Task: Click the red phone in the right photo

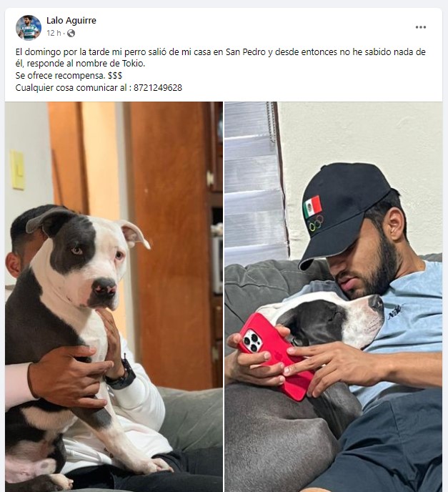Action: [274, 355]
